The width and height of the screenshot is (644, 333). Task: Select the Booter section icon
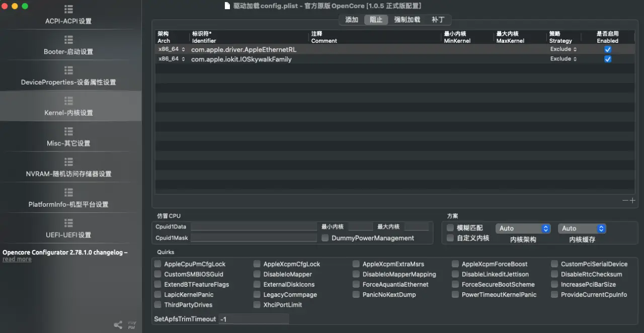pyautogui.click(x=68, y=40)
